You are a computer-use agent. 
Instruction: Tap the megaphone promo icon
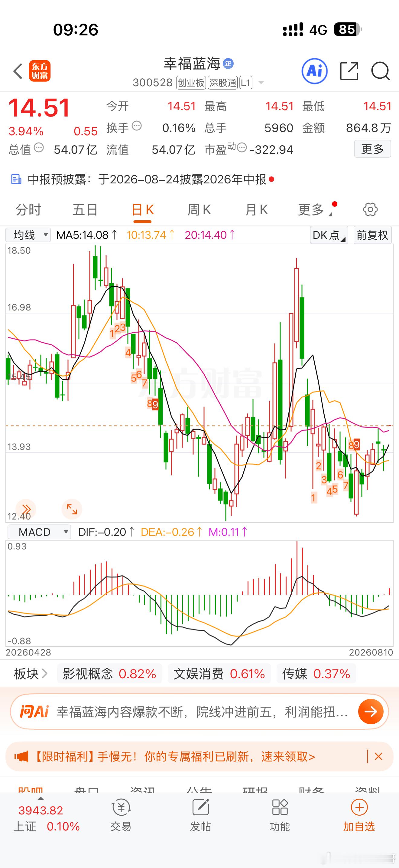click(21, 757)
